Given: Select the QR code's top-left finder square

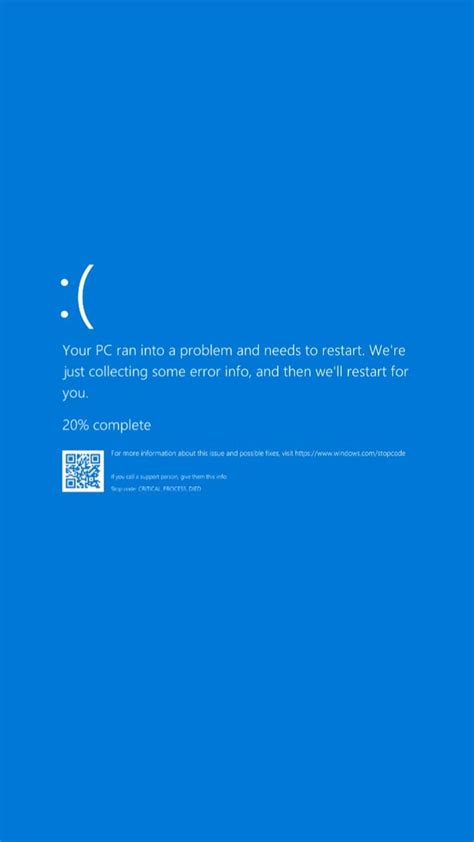Looking at the screenshot, I should click(x=70, y=458).
